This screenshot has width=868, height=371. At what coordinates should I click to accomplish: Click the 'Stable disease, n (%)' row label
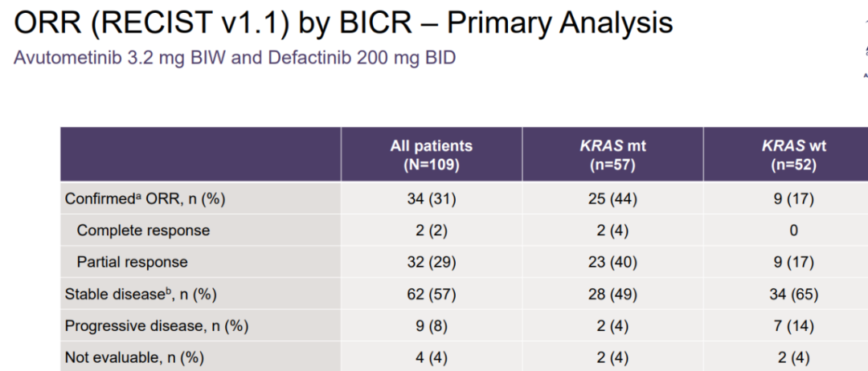[x=141, y=295]
